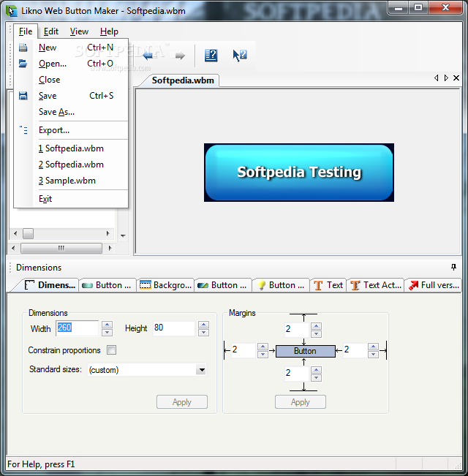Click the left margin value field
468x476 pixels.
[244, 350]
